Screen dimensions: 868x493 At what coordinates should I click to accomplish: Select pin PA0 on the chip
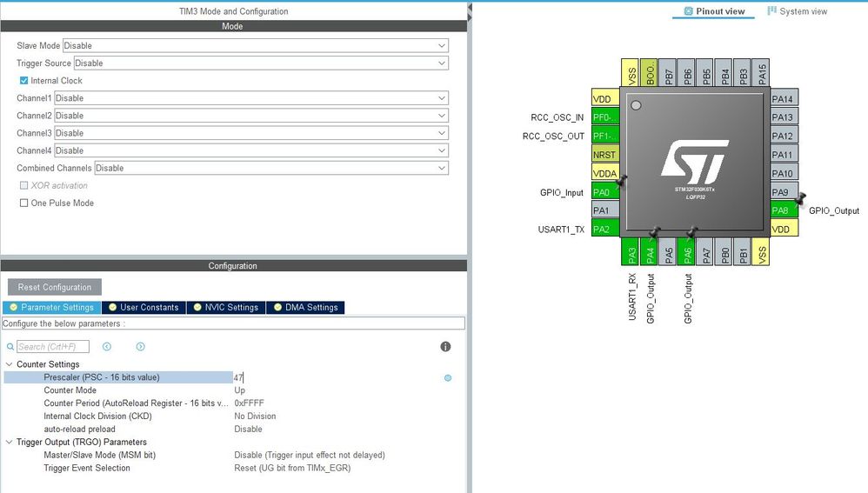[x=605, y=192]
